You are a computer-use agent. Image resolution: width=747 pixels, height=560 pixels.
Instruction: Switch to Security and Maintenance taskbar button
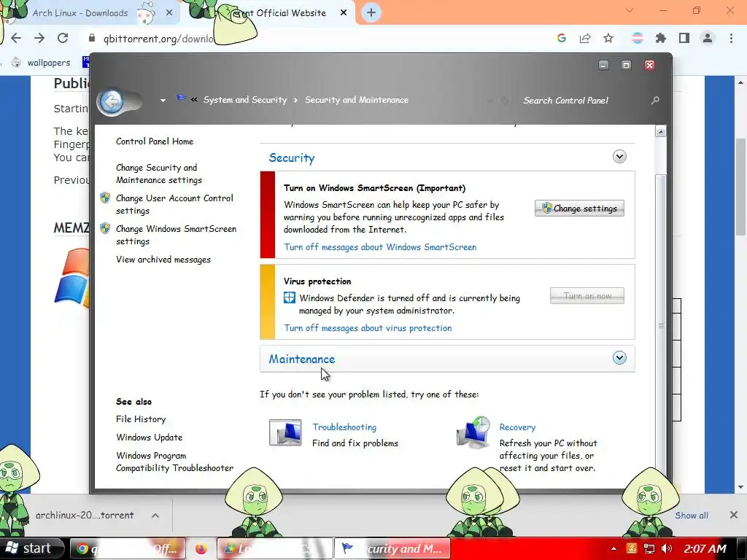pos(392,548)
